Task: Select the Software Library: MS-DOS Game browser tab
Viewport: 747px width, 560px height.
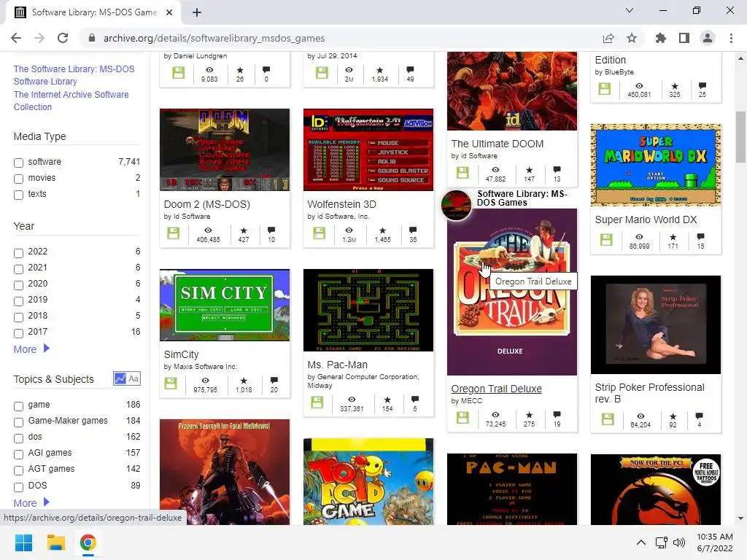Action: (x=93, y=12)
